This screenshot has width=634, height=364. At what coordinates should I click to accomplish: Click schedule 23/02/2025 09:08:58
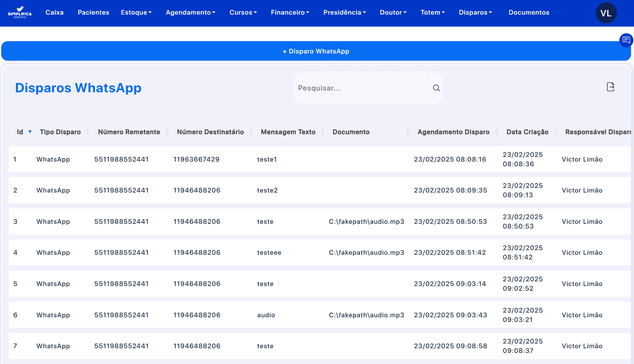point(450,346)
